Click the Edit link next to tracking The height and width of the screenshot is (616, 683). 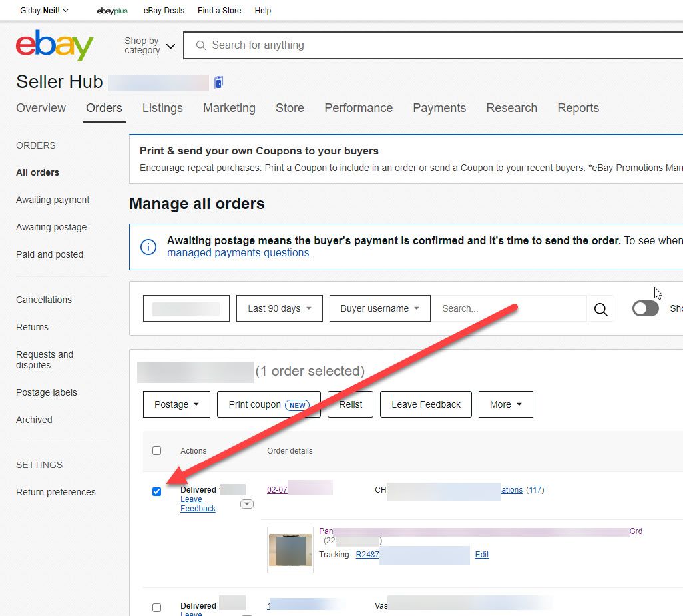(482, 555)
